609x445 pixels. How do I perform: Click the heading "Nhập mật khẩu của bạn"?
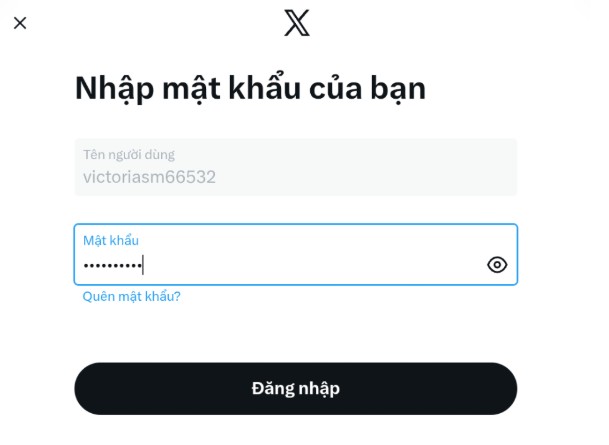click(x=250, y=89)
